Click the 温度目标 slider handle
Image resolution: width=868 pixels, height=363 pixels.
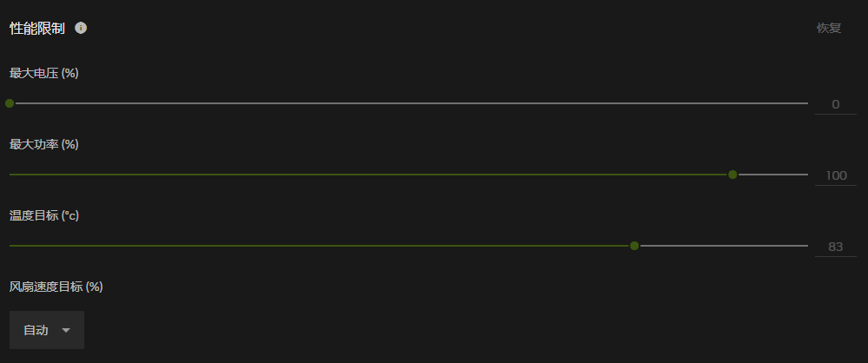634,246
